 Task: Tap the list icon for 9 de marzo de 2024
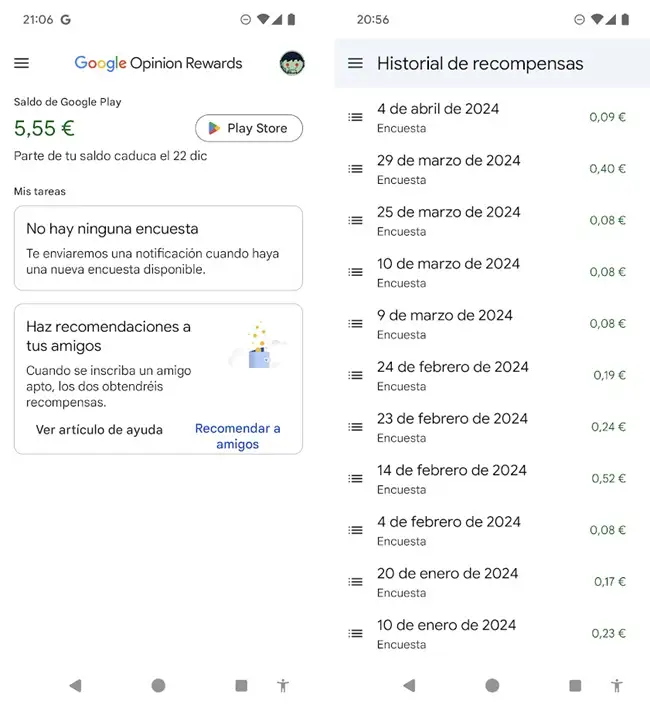click(355, 324)
